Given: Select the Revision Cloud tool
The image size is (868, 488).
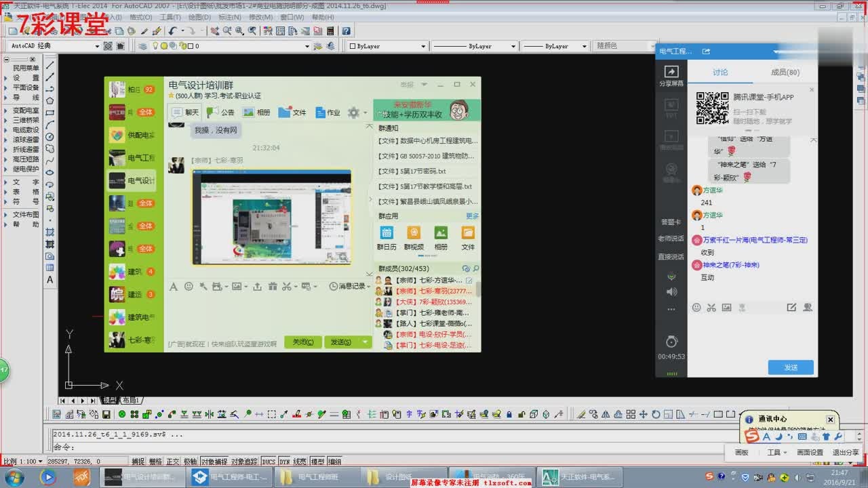Looking at the screenshot, I should coord(50,148).
